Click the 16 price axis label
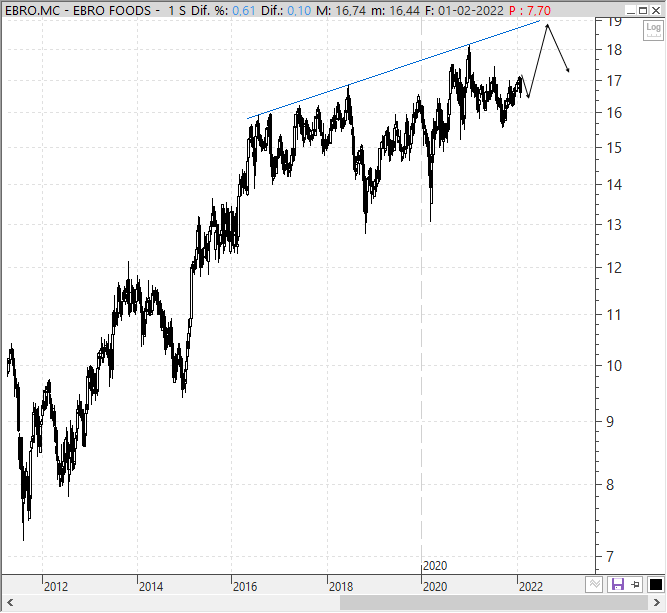The width and height of the screenshot is (667, 613). click(x=614, y=113)
